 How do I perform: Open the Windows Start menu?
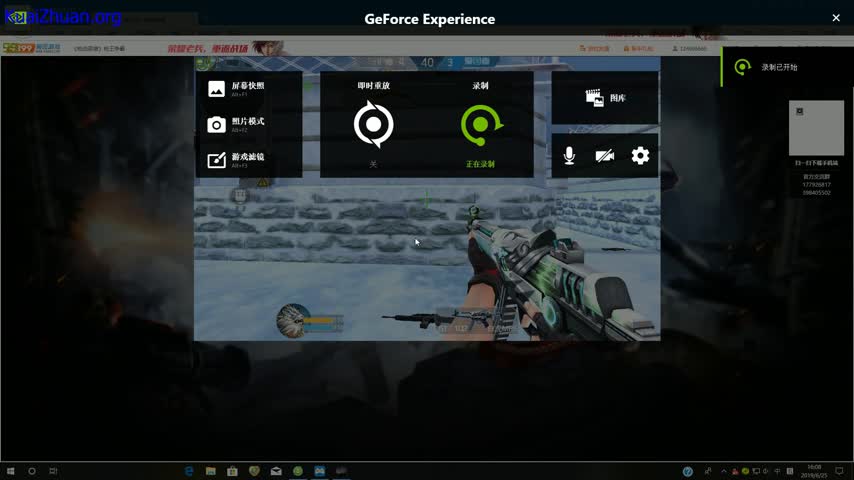[x=10, y=471]
